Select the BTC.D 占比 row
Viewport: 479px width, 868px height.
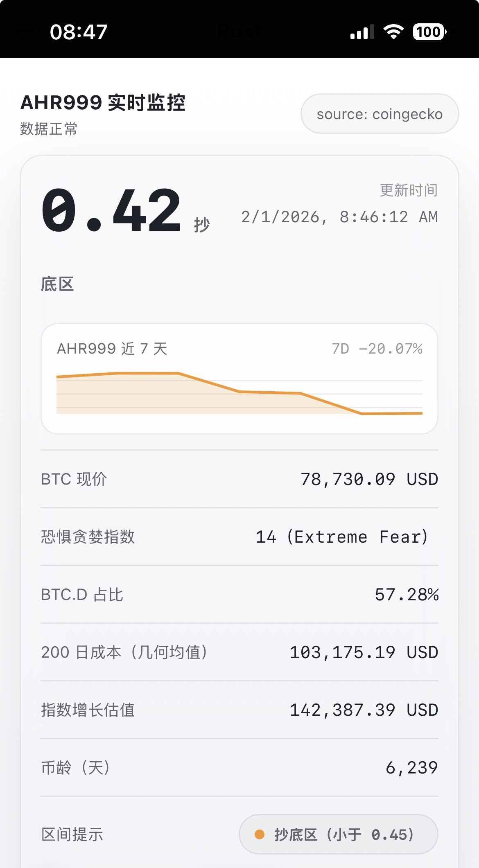tap(239, 595)
